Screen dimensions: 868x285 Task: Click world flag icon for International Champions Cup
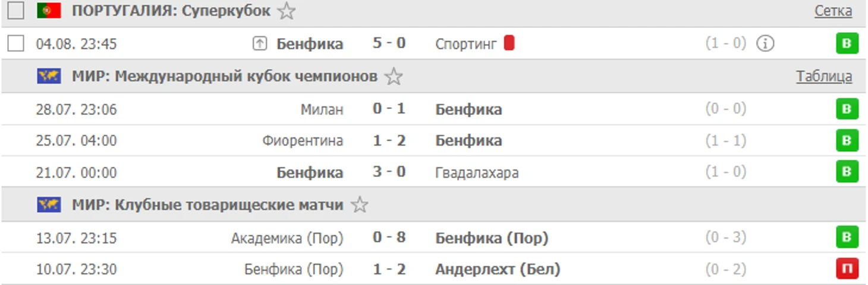coord(49,76)
